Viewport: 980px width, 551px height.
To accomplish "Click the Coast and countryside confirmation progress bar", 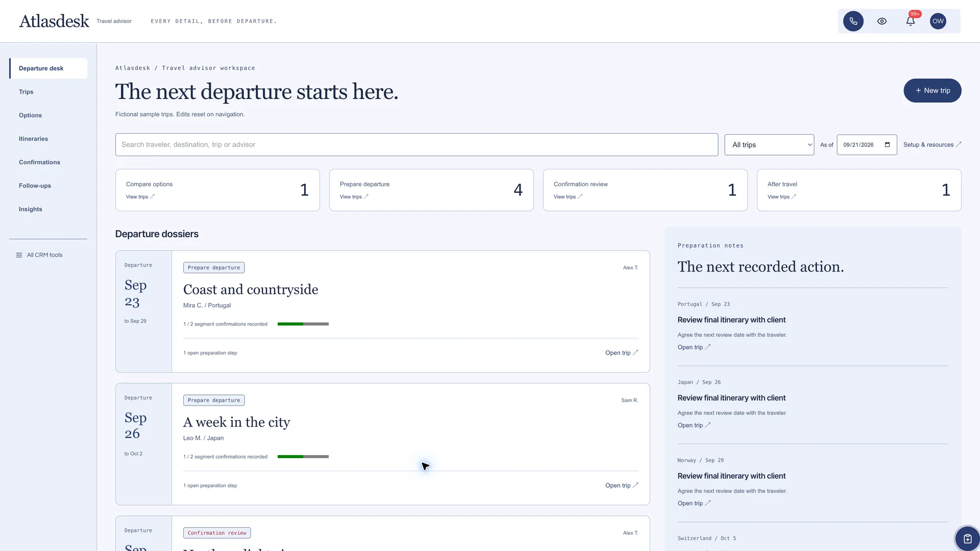I will tap(303, 324).
